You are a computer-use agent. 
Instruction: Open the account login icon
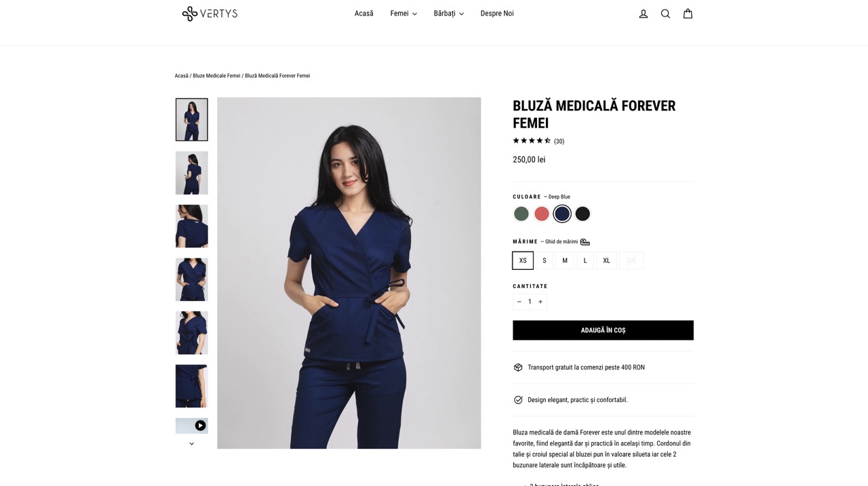pyautogui.click(x=643, y=14)
